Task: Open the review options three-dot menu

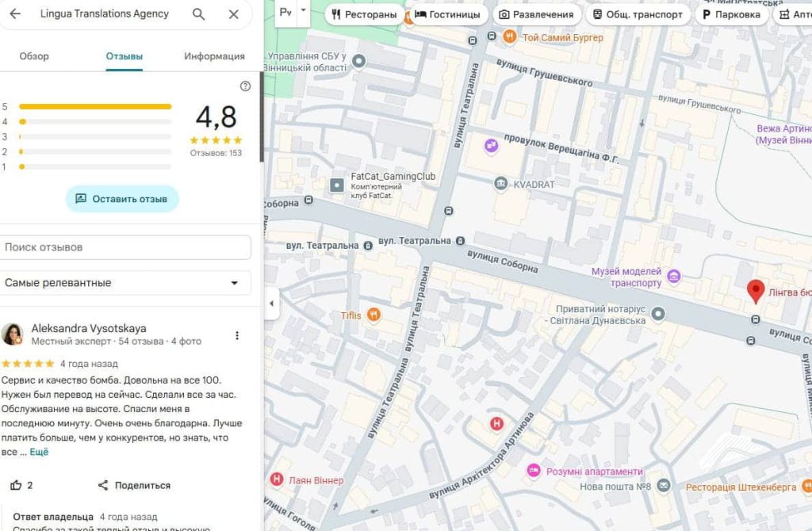Action: [237, 335]
